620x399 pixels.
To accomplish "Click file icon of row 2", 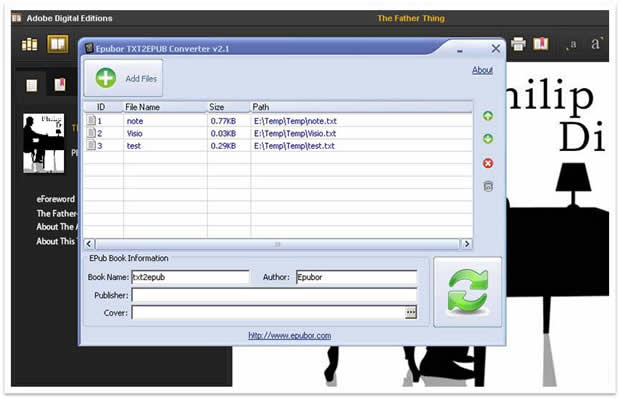I will 91,132.
